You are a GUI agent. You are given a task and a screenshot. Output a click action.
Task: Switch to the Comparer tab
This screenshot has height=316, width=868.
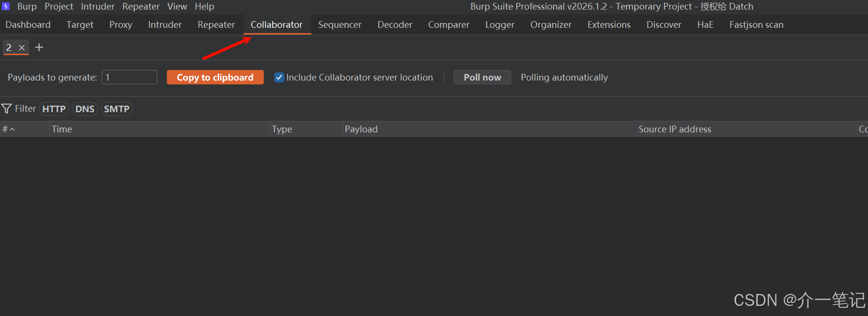pyautogui.click(x=449, y=24)
